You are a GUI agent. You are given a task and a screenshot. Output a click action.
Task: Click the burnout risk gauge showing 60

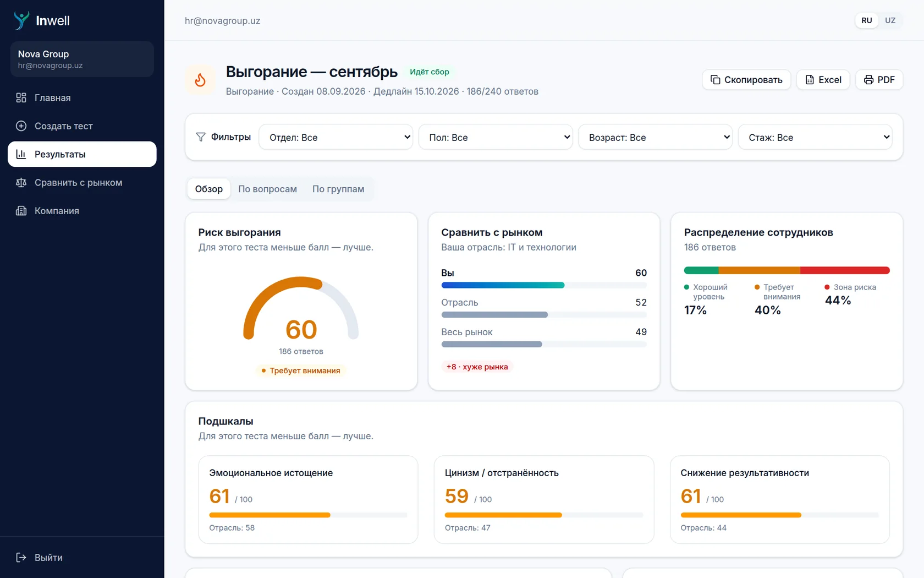click(x=301, y=308)
